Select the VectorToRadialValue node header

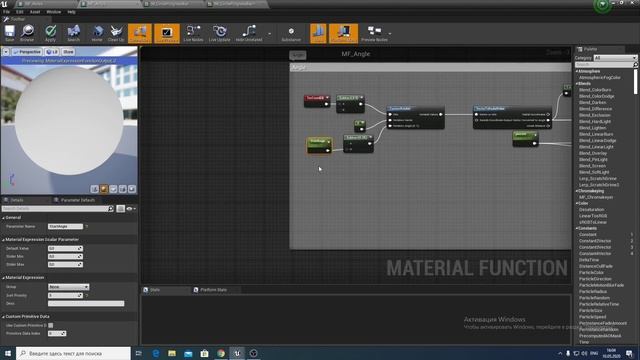click(x=512, y=109)
